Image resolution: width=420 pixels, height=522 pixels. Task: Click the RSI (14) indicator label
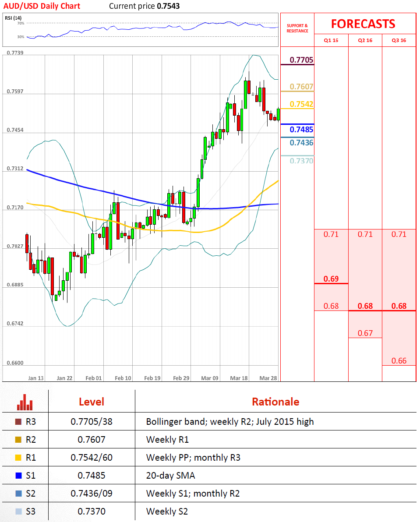pos(13,18)
